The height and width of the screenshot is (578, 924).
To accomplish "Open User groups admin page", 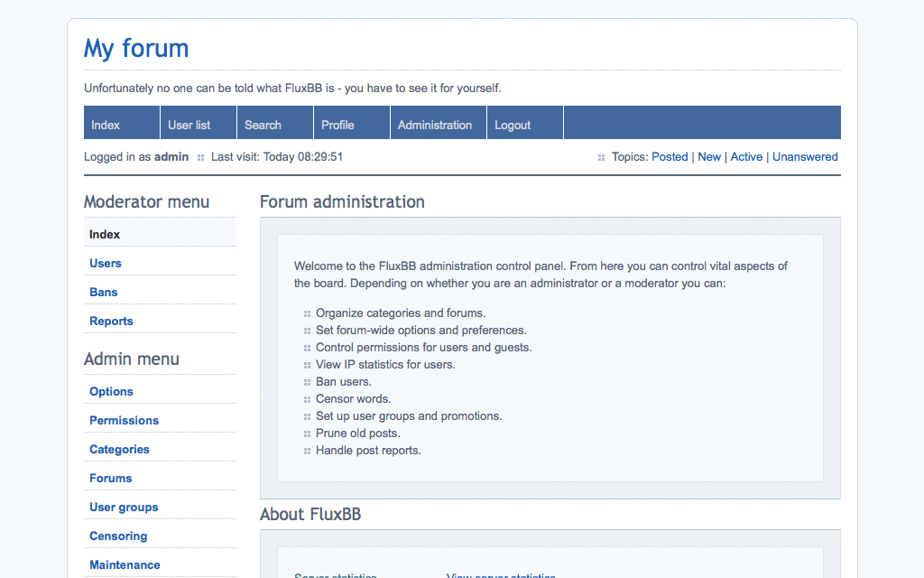I will pyautogui.click(x=124, y=507).
